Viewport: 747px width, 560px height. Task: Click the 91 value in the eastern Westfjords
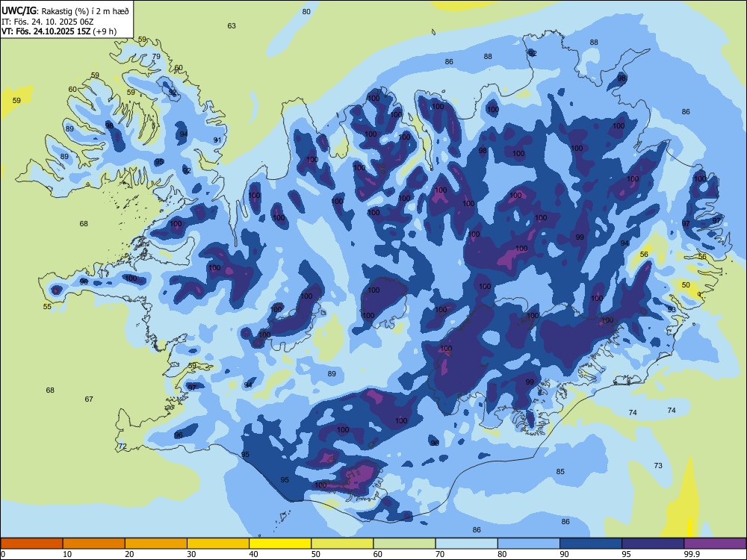pyautogui.click(x=217, y=140)
